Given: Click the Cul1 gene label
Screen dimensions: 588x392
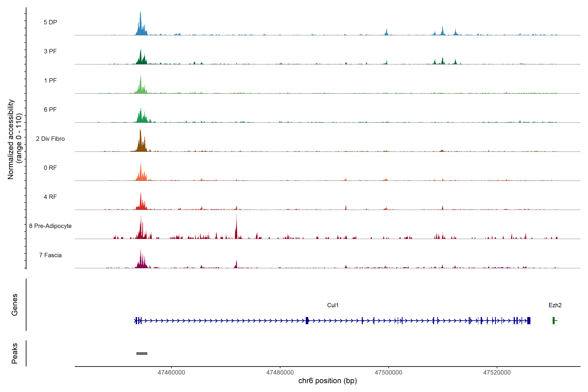Looking at the screenshot, I should tap(333, 305).
